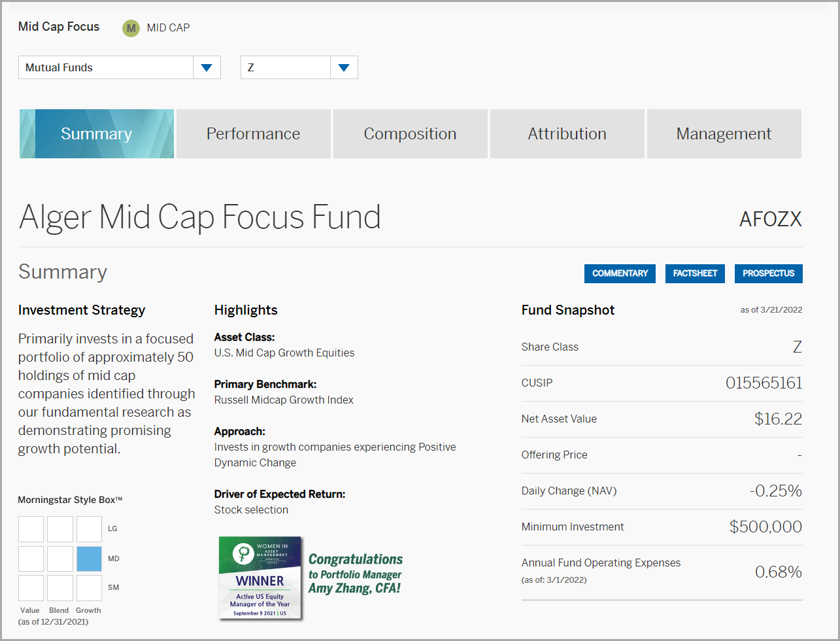Click the share class selector's blue arrow
The image size is (840, 641).
344,67
